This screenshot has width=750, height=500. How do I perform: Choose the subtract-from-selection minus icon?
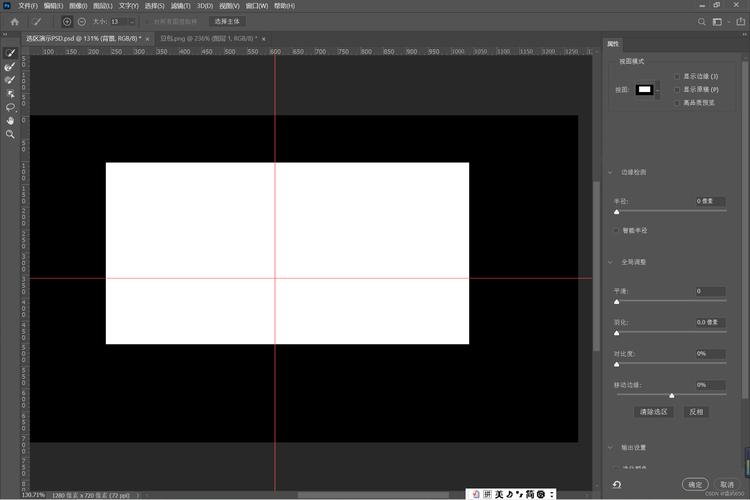tap(82, 22)
